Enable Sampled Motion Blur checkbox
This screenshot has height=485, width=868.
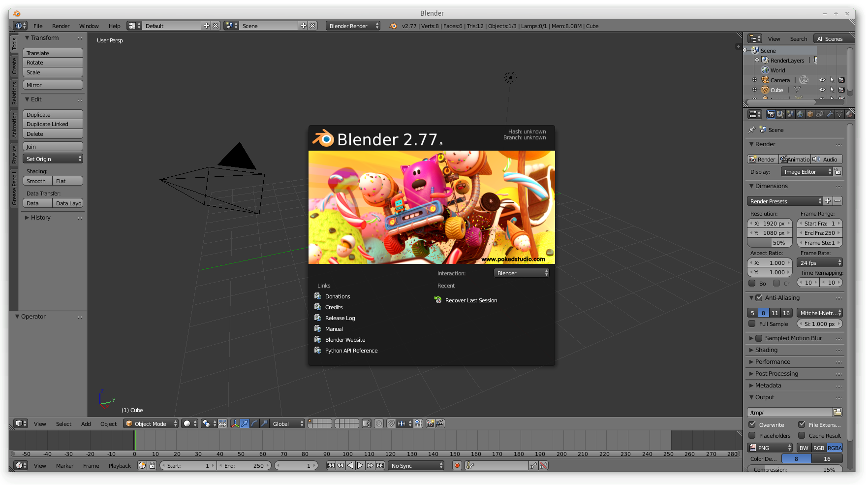coord(759,338)
